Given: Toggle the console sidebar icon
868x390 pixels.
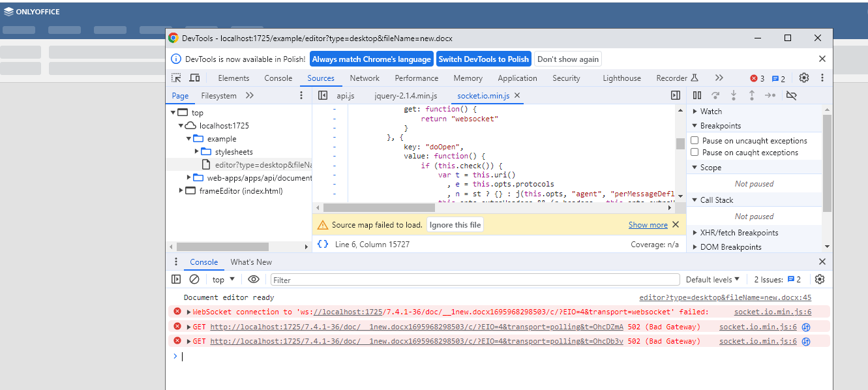Looking at the screenshot, I should [176, 279].
